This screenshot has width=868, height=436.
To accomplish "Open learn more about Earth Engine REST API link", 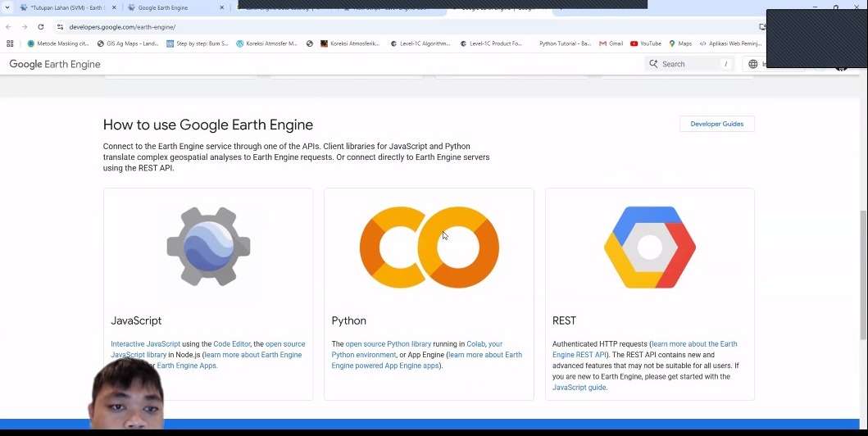I will pyautogui.click(x=645, y=349).
